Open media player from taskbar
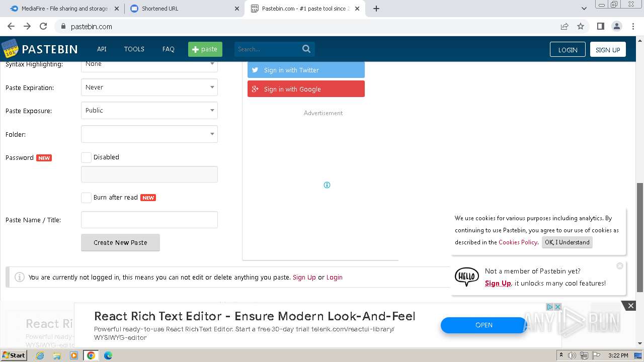Image resolution: width=644 pixels, height=362 pixels. tap(74, 355)
